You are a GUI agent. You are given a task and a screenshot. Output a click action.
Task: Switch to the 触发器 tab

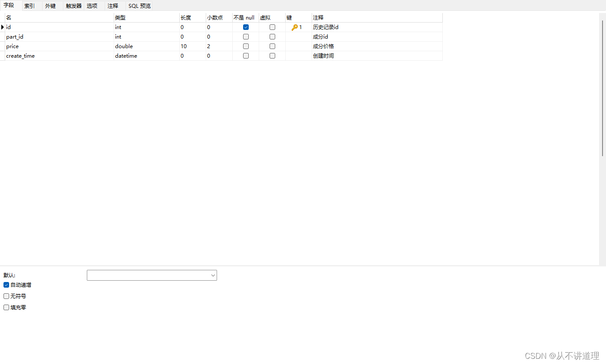click(74, 6)
